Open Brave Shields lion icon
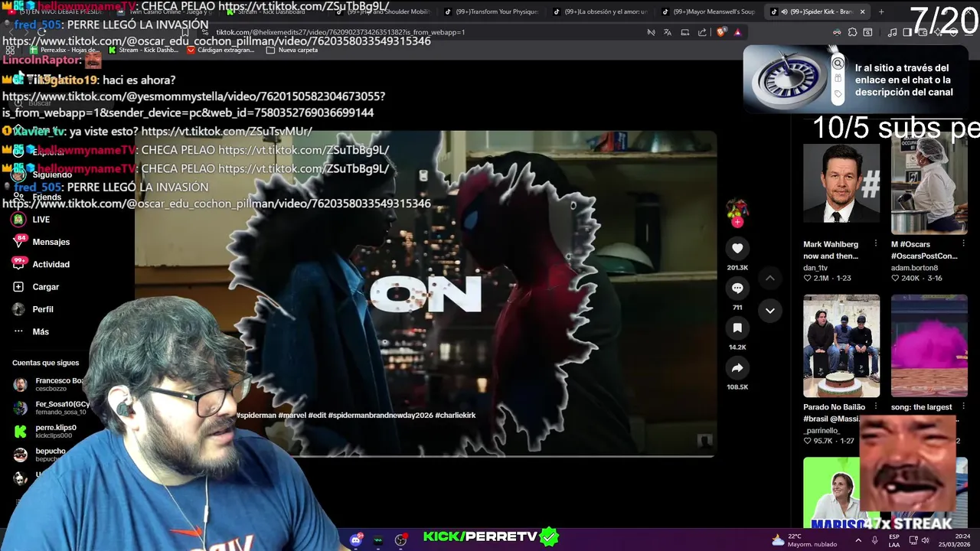The width and height of the screenshot is (980, 551). [x=721, y=32]
